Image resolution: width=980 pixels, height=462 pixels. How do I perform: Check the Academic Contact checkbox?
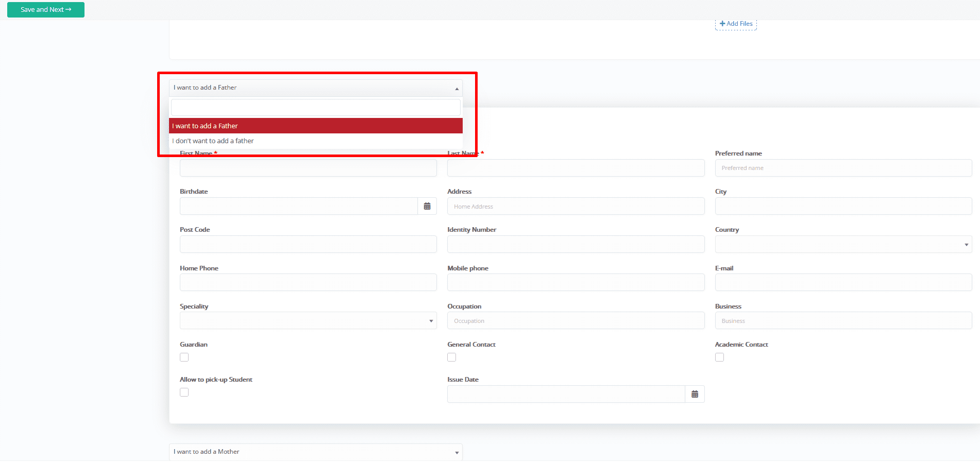coord(720,357)
